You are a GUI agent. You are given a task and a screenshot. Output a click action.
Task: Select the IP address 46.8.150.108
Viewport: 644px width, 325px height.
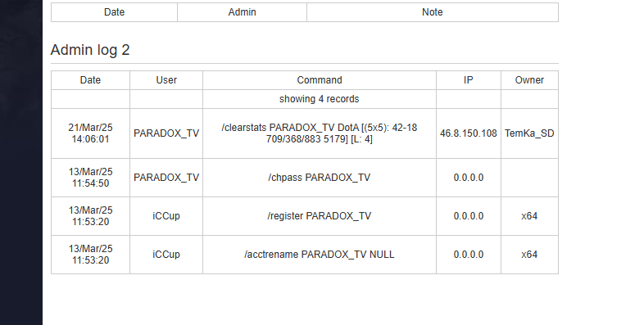[x=468, y=133]
